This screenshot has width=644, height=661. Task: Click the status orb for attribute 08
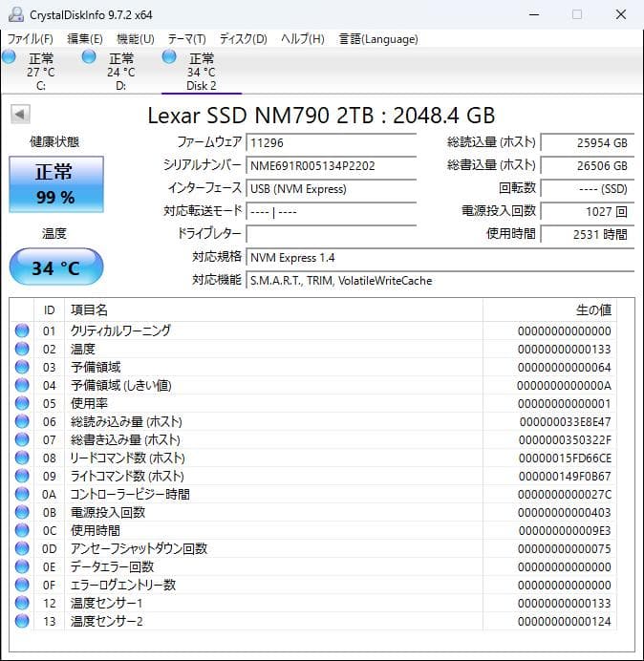[x=22, y=458]
